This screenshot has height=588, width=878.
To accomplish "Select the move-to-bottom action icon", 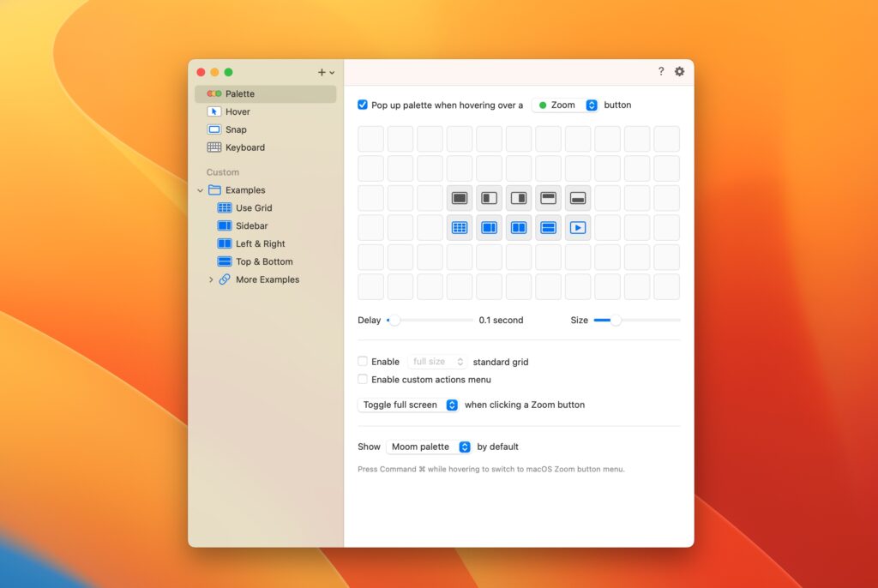I will (x=577, y=197).
